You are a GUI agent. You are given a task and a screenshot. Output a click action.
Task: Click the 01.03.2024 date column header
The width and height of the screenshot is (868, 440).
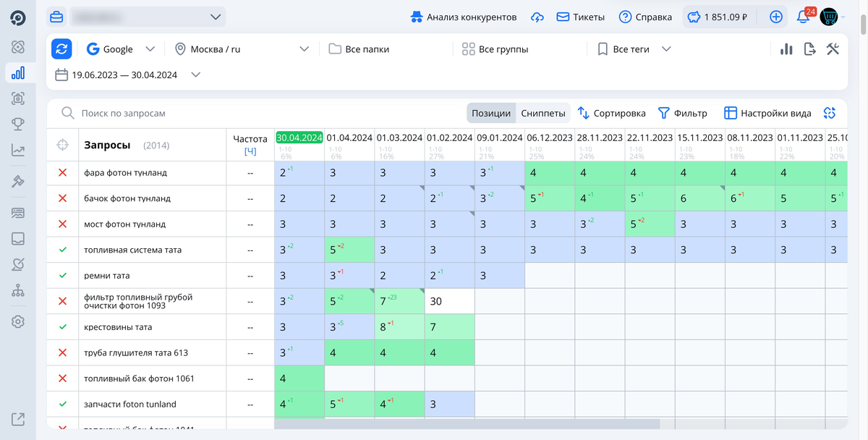click(399, 137)
